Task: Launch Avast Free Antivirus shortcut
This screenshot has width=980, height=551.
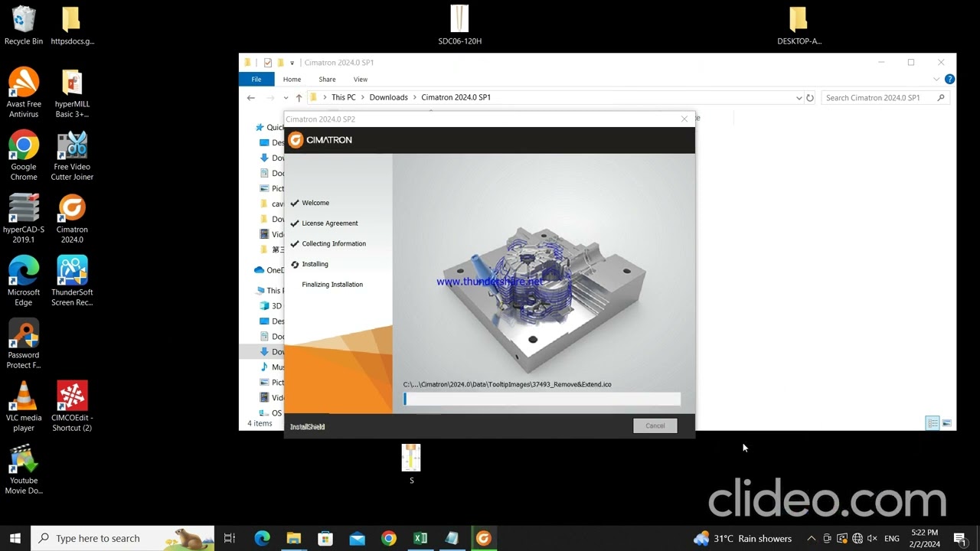Action: click(x=24, y=93)
